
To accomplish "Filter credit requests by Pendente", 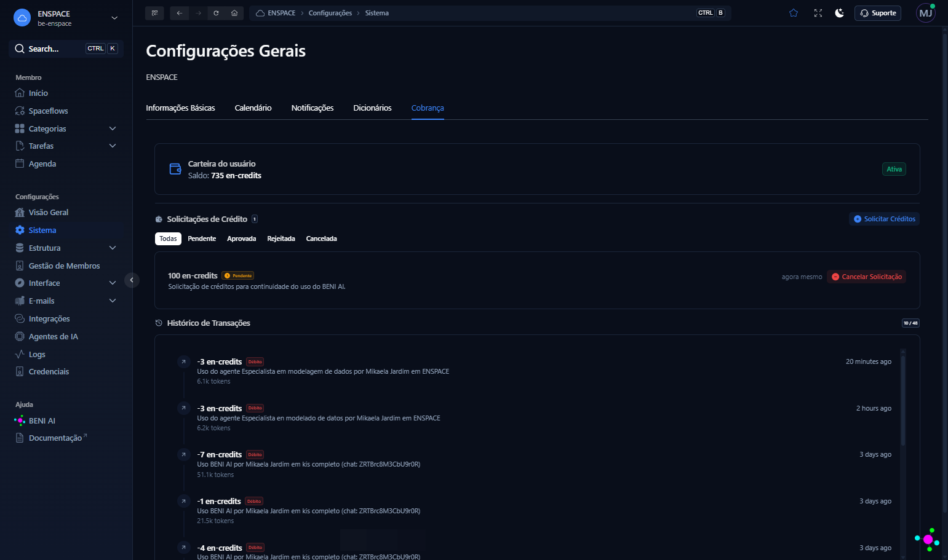I will pyautogui.click(x=202, y=239).
